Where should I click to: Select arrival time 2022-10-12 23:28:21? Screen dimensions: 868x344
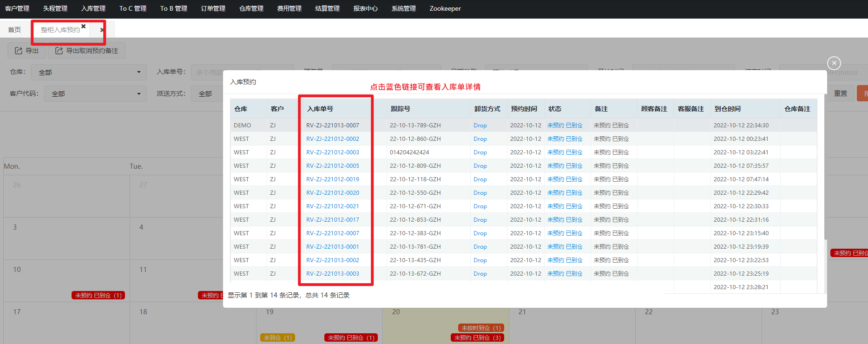[741, 287]
